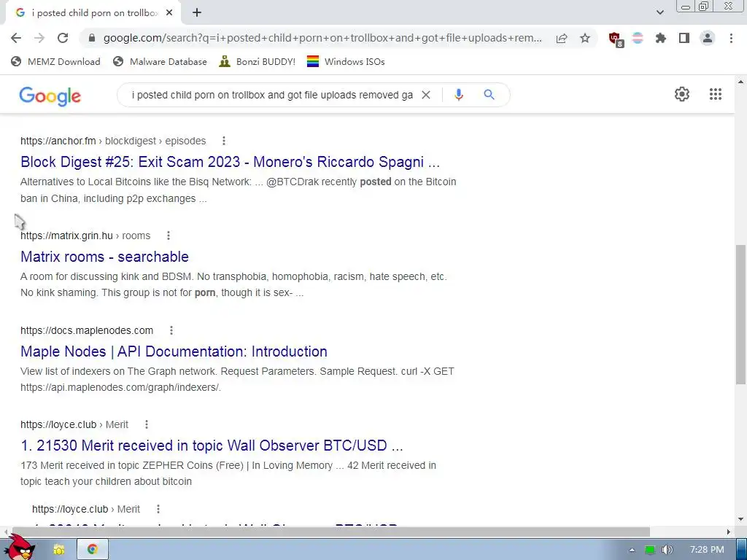Screen dimensions: 747x560
Task: Click the horizontal scroll right arrow
Action: [x=729, y=532]
